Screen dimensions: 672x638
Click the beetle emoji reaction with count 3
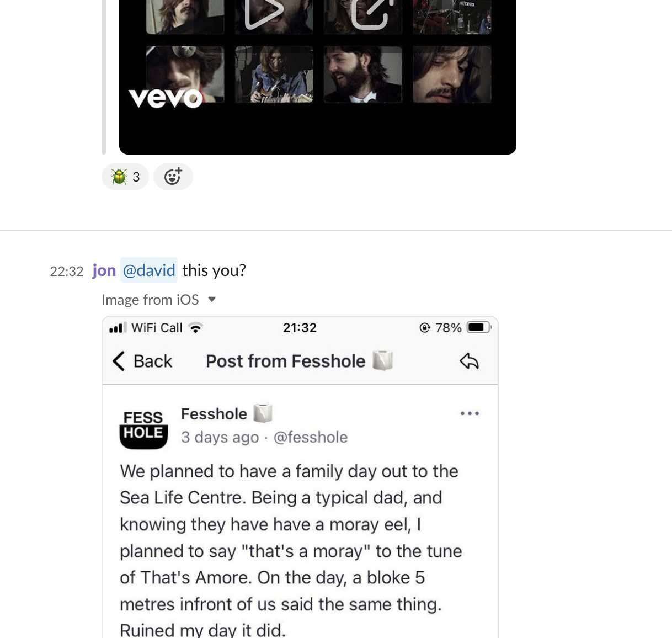(x=125, y=177)
